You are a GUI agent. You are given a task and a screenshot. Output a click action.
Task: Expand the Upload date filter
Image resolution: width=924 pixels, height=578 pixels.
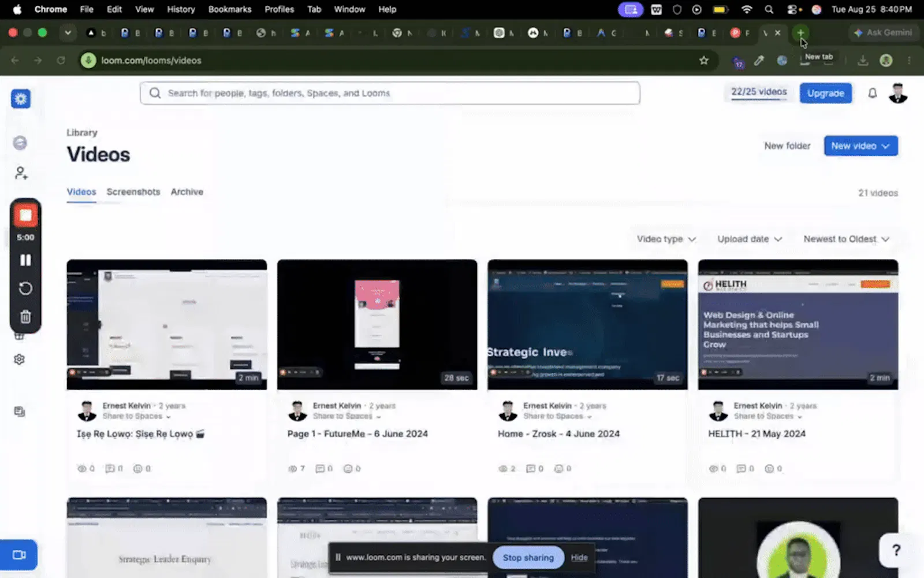[750, 239]
